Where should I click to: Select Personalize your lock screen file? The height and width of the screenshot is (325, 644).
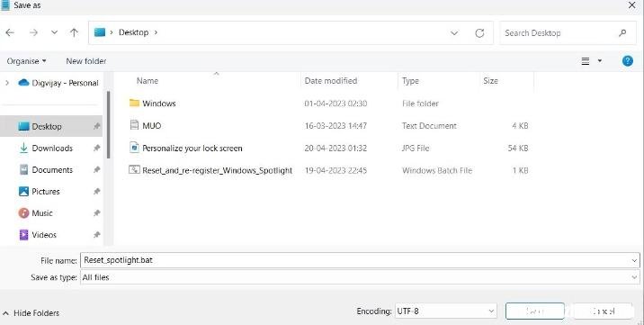pos(192,149)
